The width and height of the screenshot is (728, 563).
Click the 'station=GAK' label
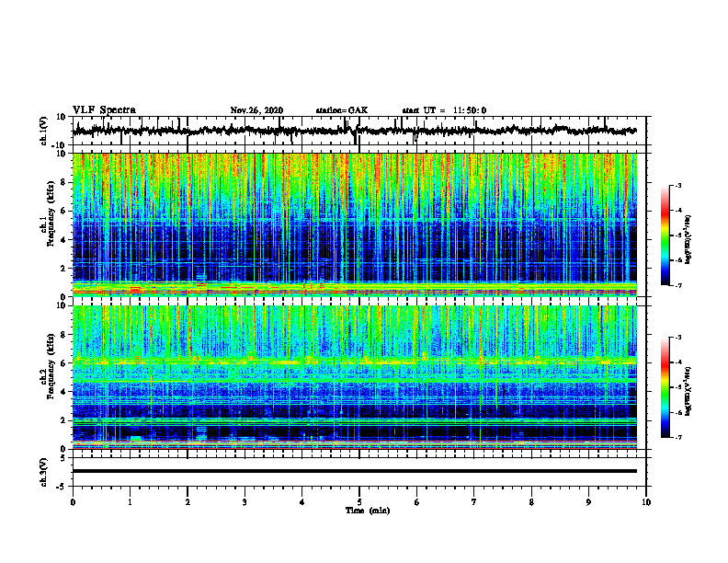(342, 110)
